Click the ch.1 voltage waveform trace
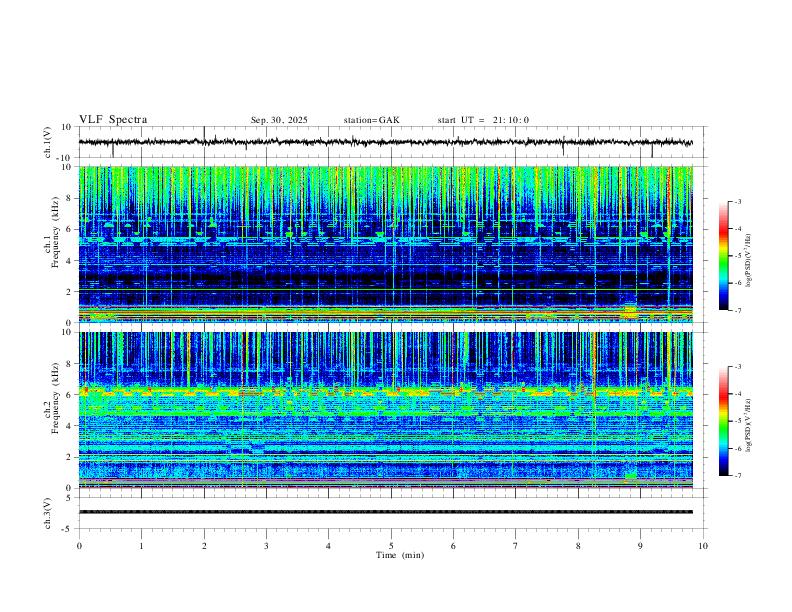The width and height of the screenshot is (792, 612). (x=386, y=142)
